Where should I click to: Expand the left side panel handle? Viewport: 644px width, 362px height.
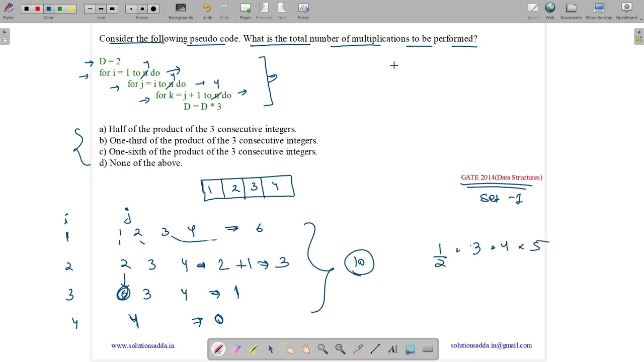(5, 37)
